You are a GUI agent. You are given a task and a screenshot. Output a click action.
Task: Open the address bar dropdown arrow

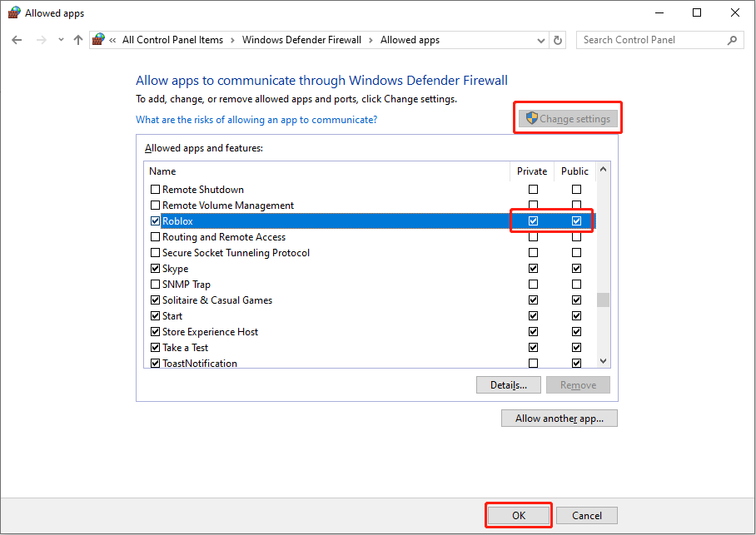[541, 39]
